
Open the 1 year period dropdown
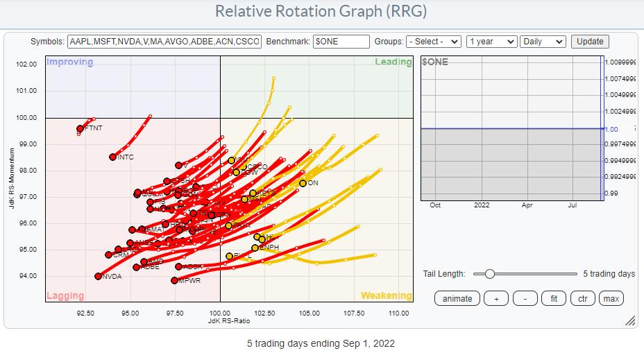pyautogui.click(x=491, y=42)
